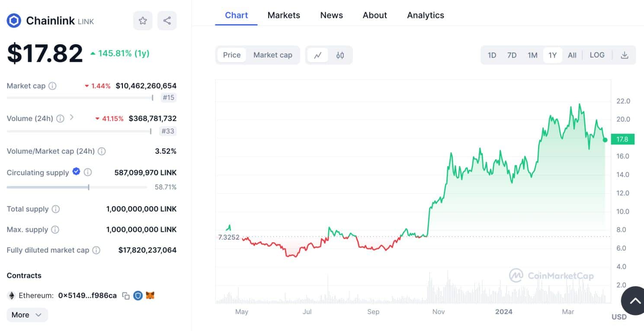Click the $10,462,260,654 market cap value
Viewport: 644px width, 331px height.
click(146, 86)
